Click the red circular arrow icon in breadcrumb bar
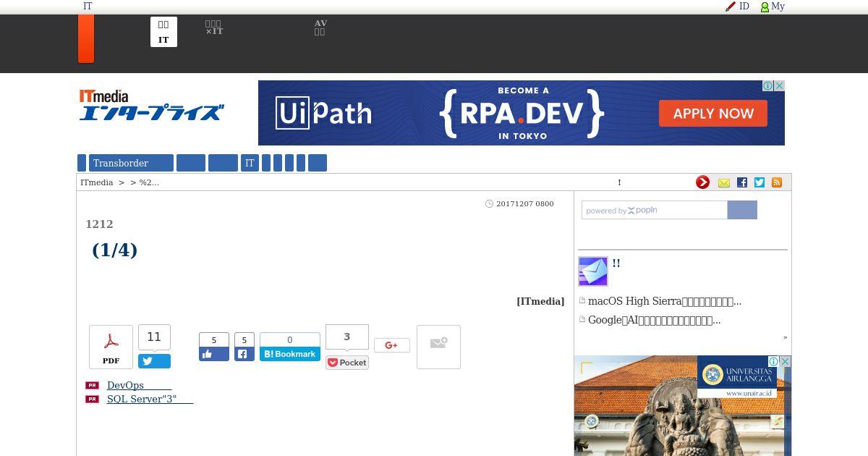868x456 pixels. coord(702,182)
